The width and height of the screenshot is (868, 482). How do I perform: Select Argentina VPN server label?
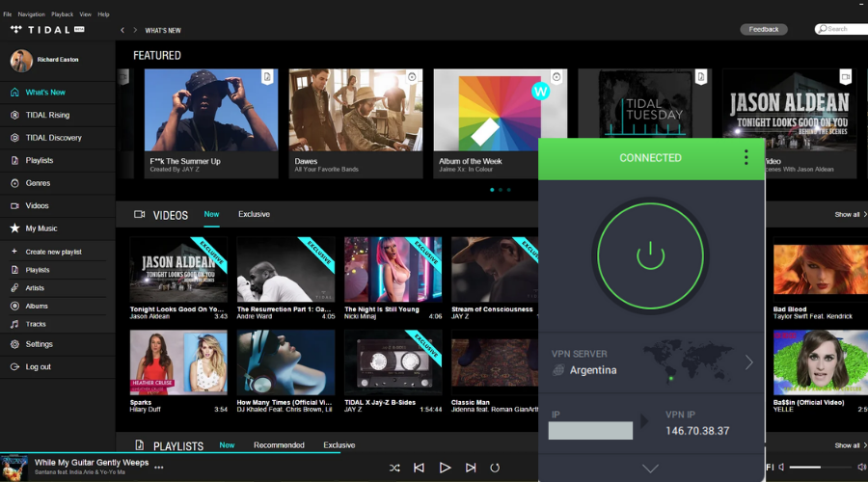point(593,370)
